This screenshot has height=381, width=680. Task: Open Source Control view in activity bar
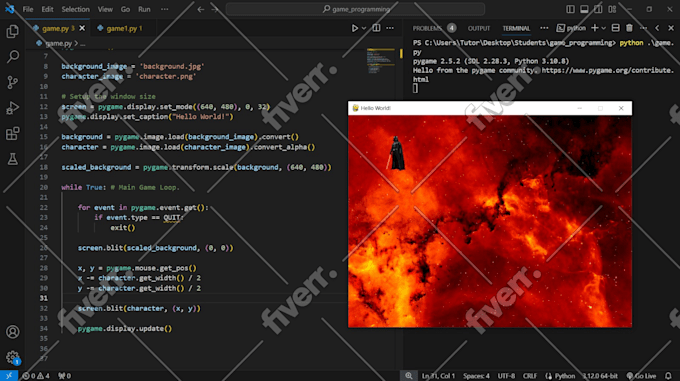coord(13,82)
